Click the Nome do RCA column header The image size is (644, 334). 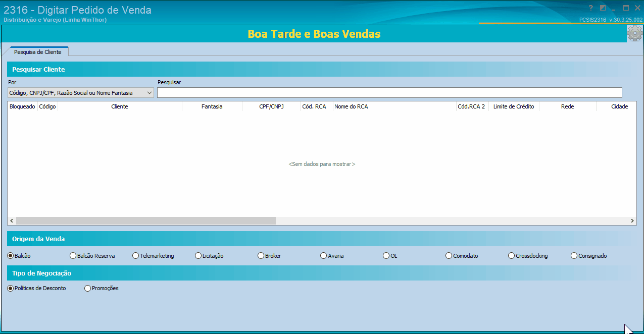pyautogui.click(x=394, y=106)
